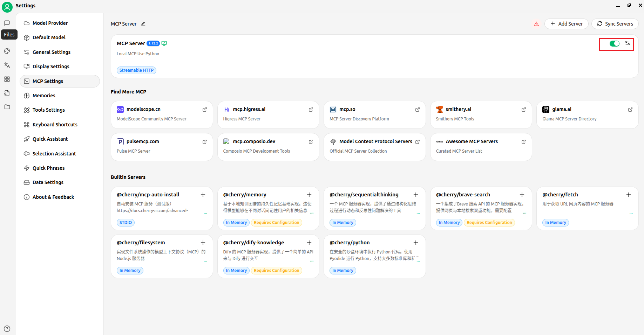Screen dimensions: 644x335
Task: Open the modelscope.cn external link icon
Action: click(x=205, y=110)
